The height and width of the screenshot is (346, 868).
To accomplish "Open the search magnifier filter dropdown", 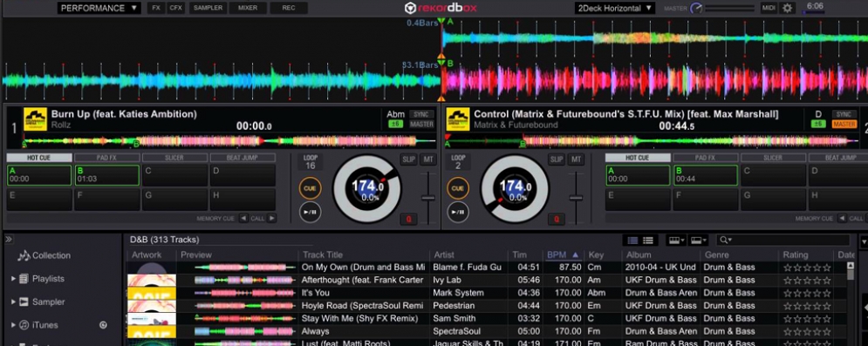I will coord(725,240).
